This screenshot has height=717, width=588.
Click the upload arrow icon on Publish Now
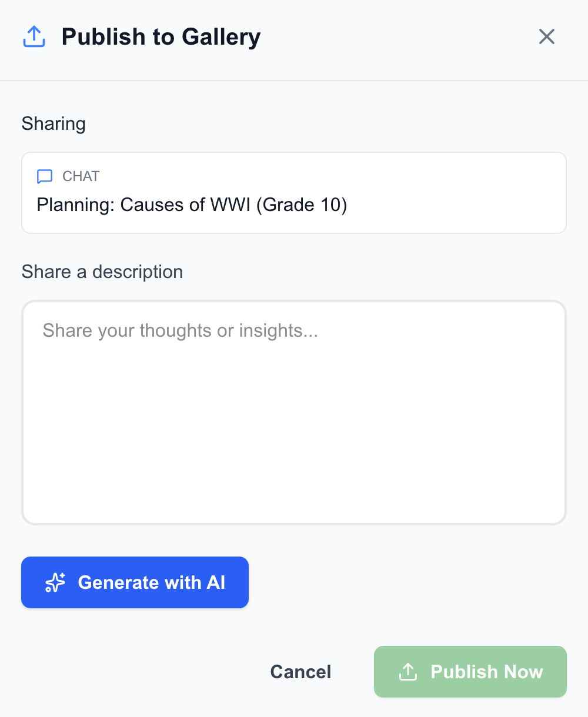407,672
